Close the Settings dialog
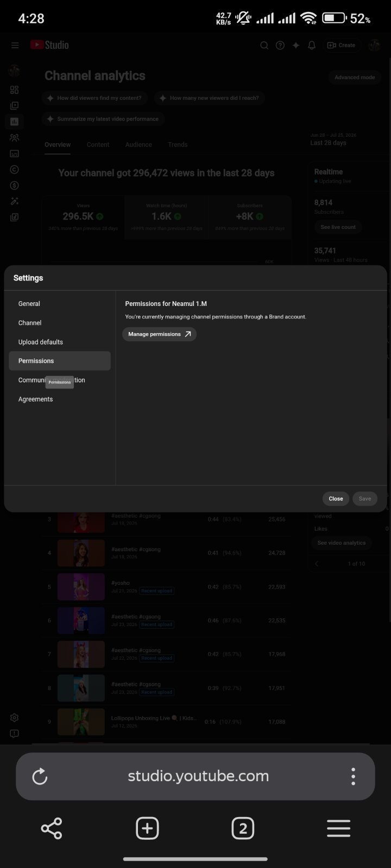 pos(336,499)
